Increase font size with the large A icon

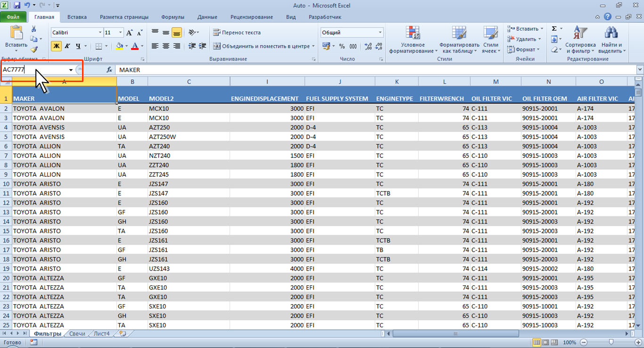pos(130,33)
